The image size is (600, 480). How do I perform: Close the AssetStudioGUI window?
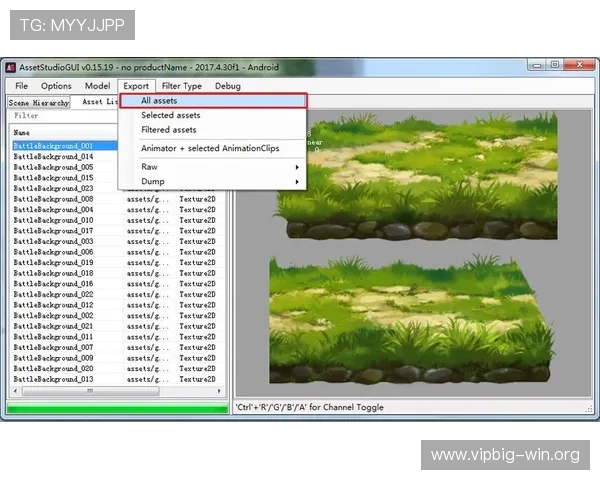point(580,65)
